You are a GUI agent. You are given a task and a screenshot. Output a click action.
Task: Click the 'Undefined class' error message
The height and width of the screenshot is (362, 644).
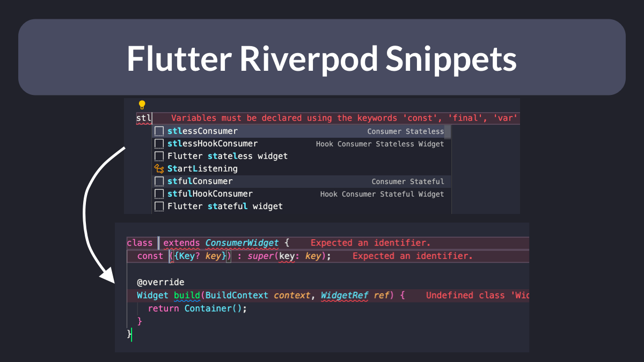pyautogui.click(x=477, y=295)
